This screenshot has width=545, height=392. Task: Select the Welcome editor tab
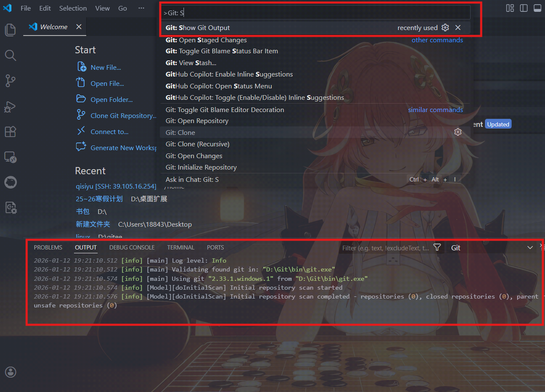pos(54,27)
